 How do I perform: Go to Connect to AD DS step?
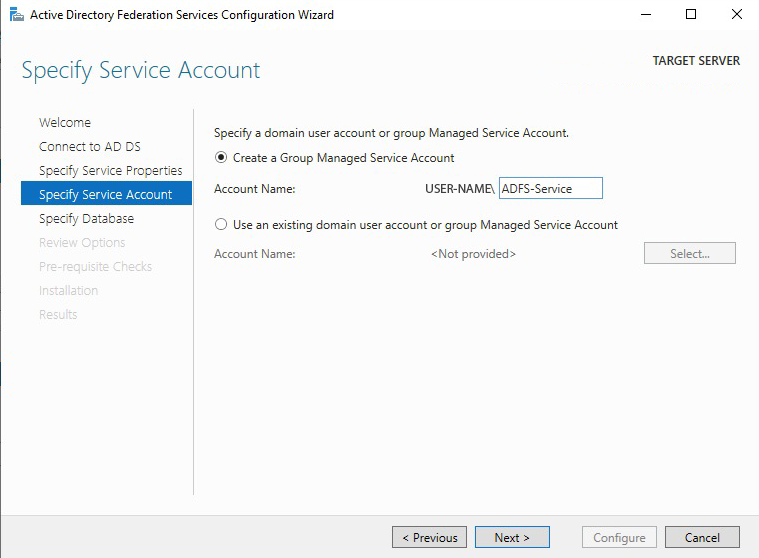tap(90, 147)
